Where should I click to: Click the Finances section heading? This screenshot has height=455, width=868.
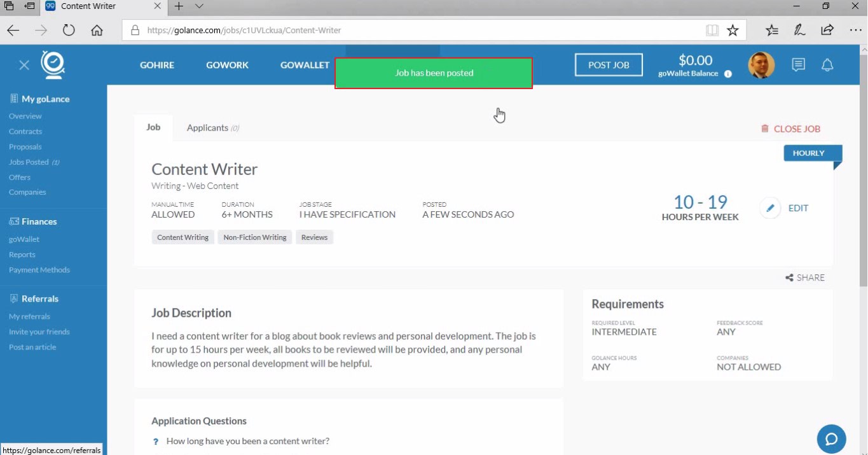pos(33,221)
